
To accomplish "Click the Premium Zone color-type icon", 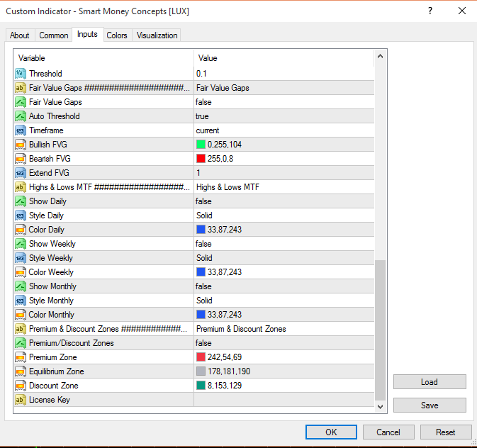I will [x=21, y=357].
